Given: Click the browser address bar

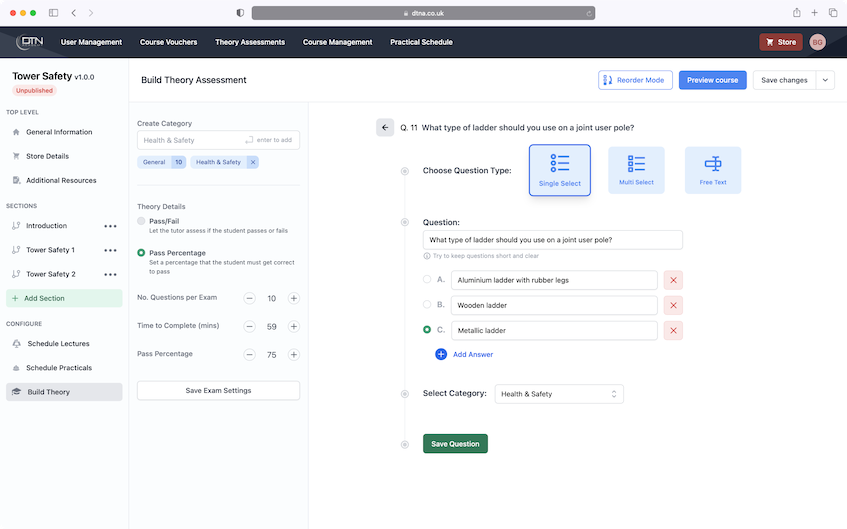Looking at the screenshot, I should pos(424,13).
